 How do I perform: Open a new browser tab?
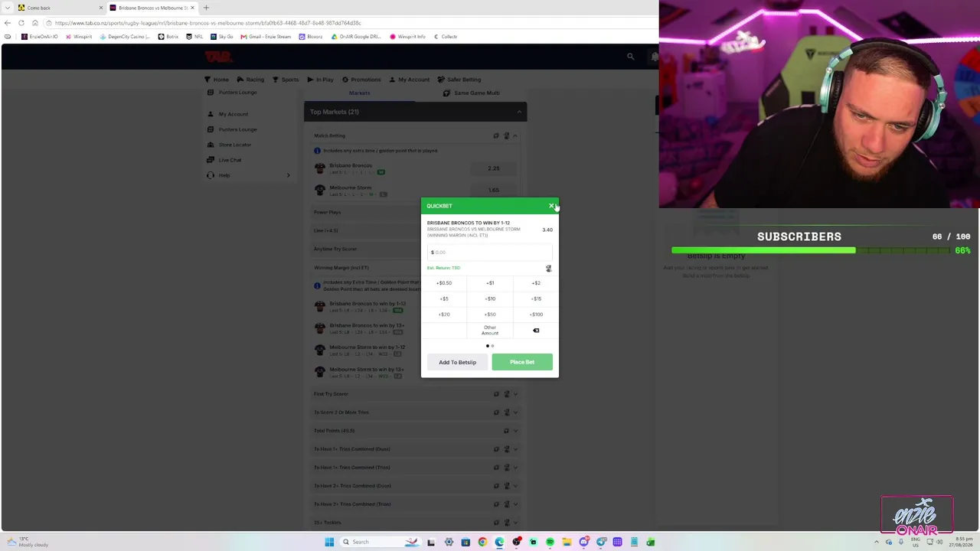[206, 8]
